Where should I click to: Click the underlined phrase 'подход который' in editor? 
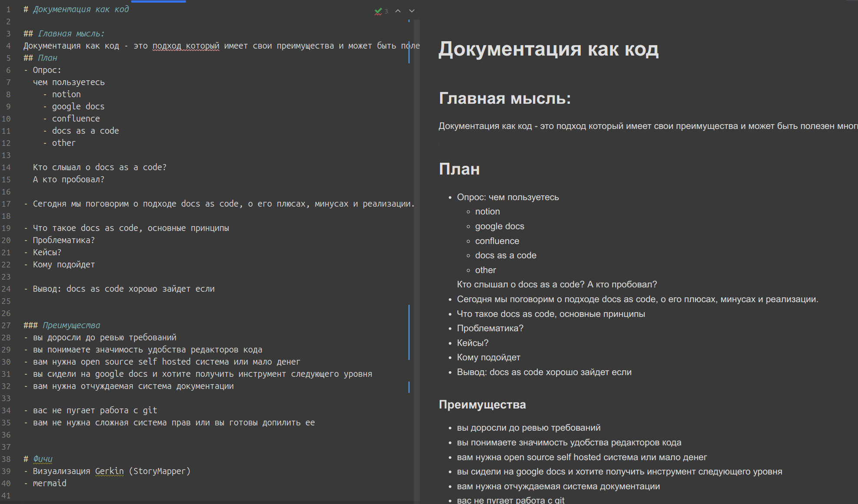pyautogui.click(x=186, y=46)
